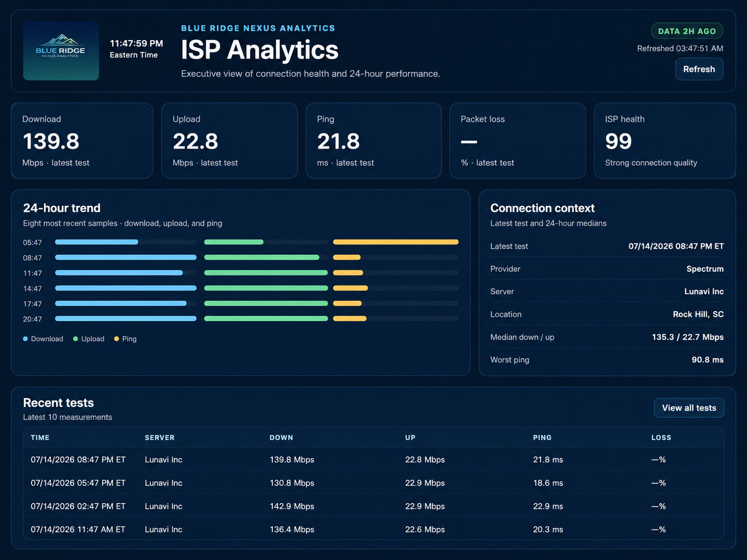Click the 11:47 green upload bar
This screenshot has height=560, width=747.
click(x=266, y=273)
